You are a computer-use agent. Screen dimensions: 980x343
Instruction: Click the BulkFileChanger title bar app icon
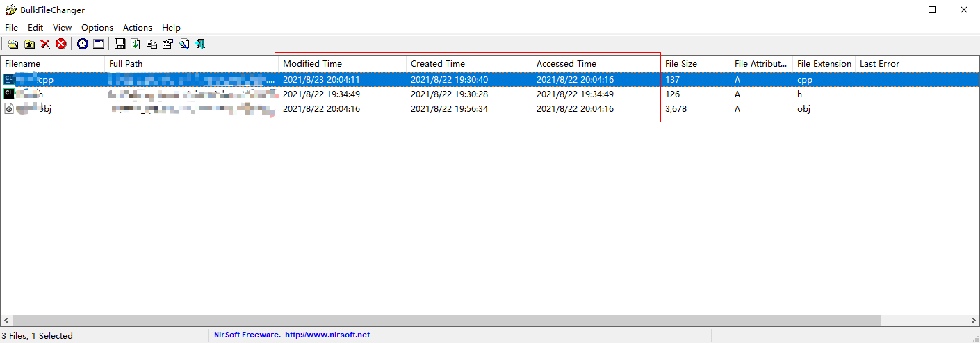11,10
